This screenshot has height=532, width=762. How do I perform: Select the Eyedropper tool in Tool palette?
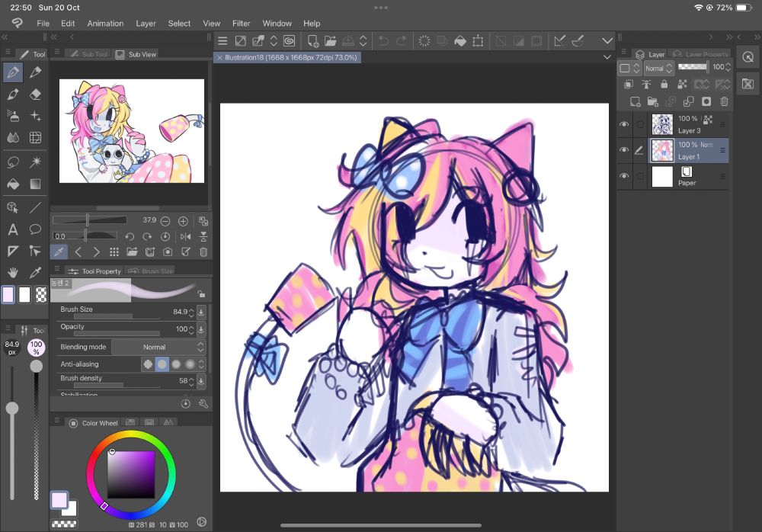click(35, 272)
